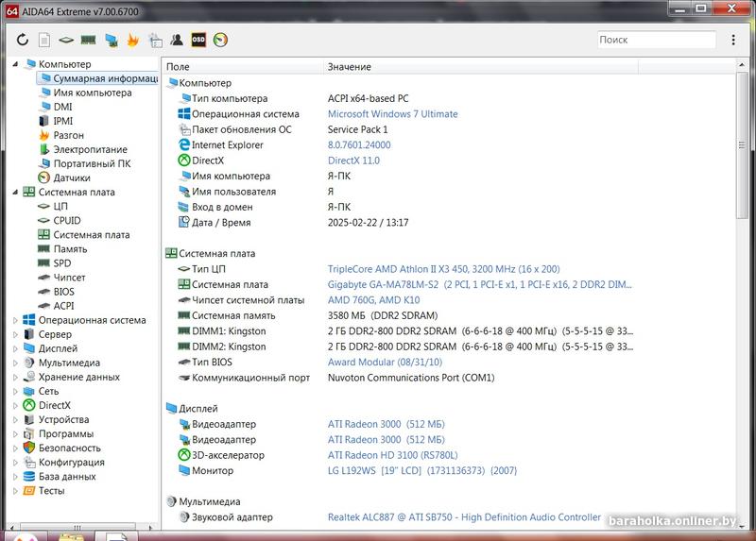Select Суммарная информация in the tree
The image size is (756, 541).
98,78
